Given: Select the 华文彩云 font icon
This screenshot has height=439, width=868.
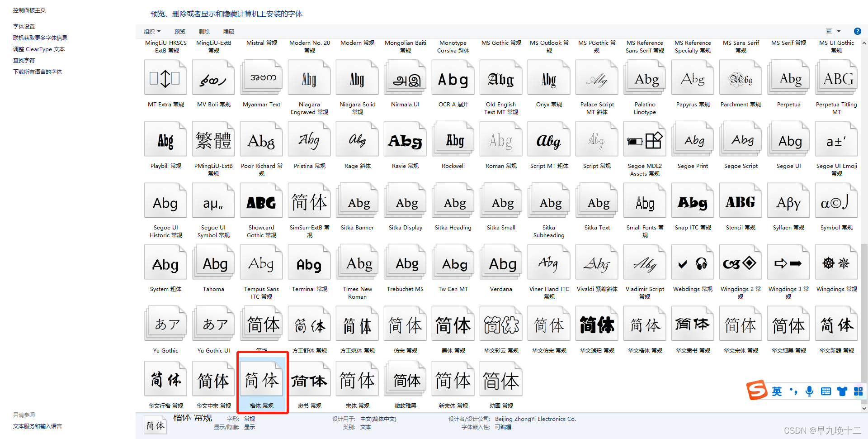Looking at the screenshot, I should [501, 324].
